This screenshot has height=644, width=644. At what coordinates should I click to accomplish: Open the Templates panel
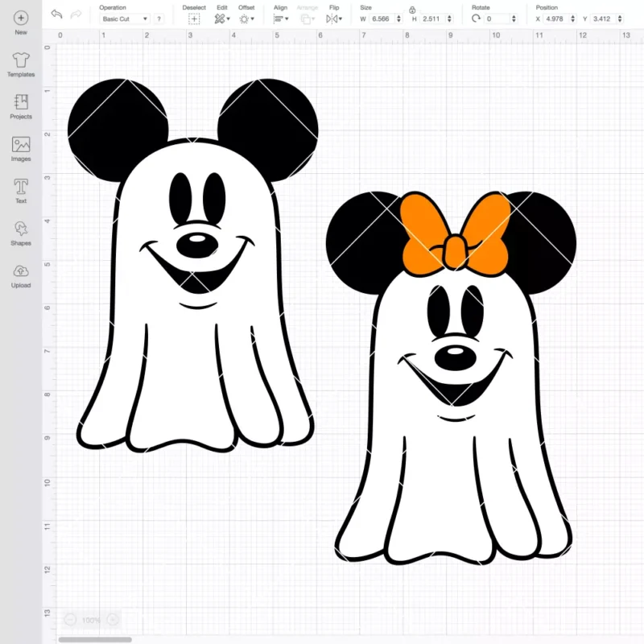pos(21,65)
